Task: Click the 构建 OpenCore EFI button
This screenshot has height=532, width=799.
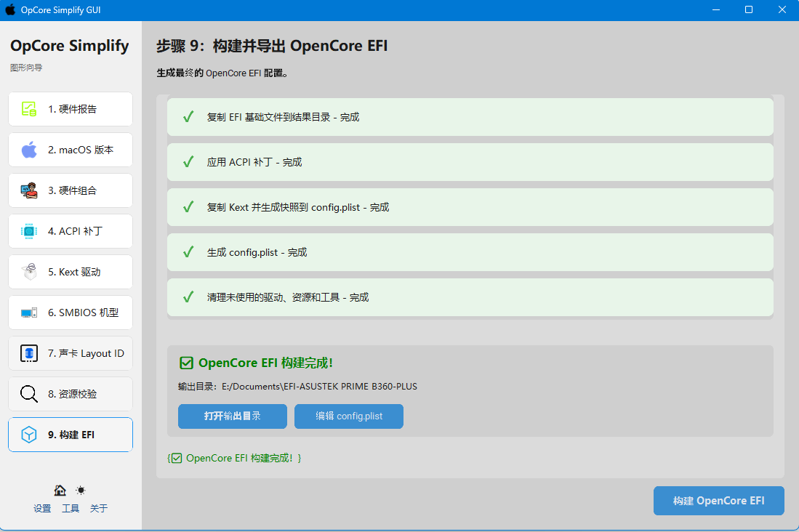Action: tap(718, 501)
